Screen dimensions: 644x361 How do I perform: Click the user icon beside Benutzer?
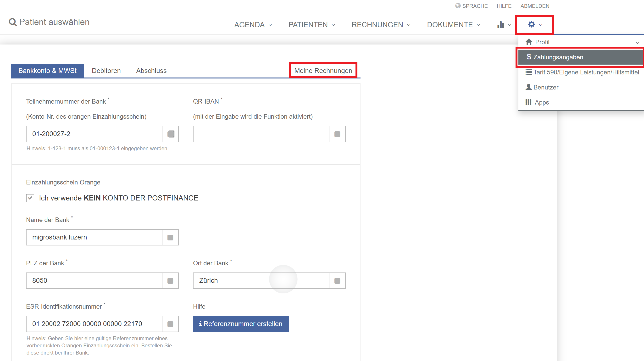528,87
